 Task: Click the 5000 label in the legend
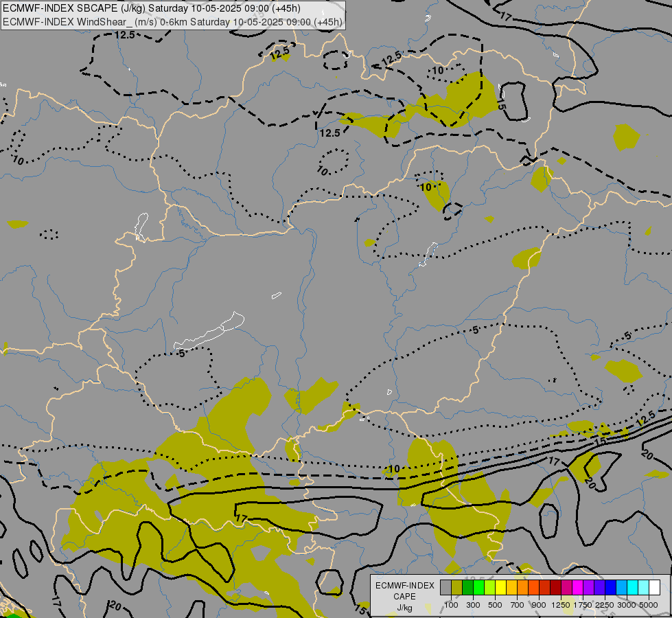(649, 605)
